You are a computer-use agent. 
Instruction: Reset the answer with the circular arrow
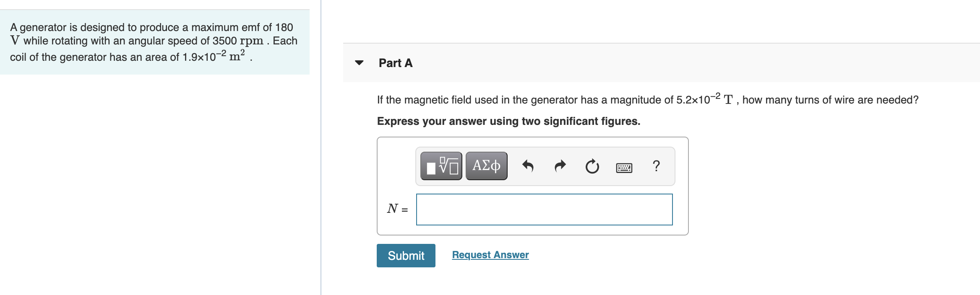[x=592, y=166]
